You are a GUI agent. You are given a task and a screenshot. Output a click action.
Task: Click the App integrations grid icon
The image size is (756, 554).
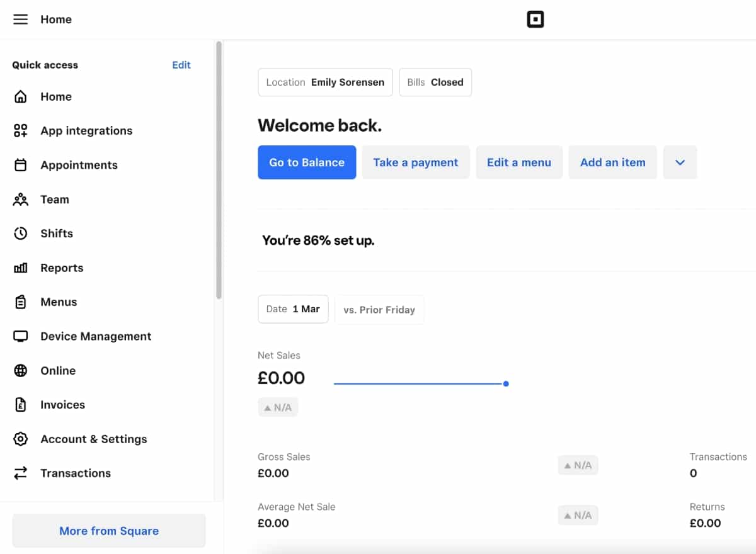[21, 131]
